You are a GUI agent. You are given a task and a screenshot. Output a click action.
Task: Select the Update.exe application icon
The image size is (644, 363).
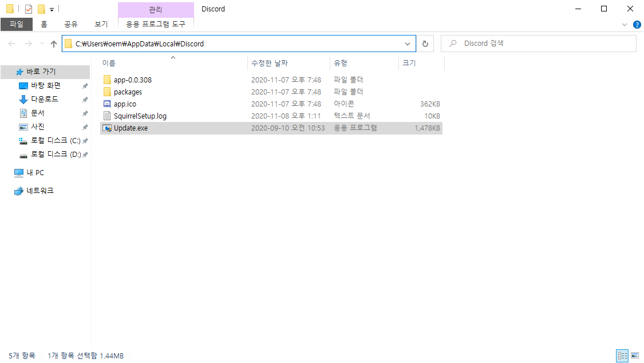click(x=107, y=128)
